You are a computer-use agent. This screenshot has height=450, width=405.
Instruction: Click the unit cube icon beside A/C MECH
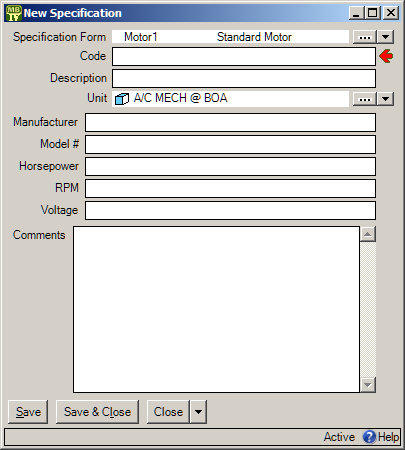click(x=122, y=99)
